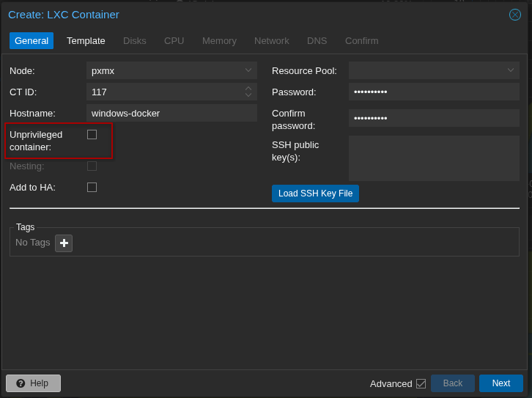Click Load SSH Key File button
532x398 pixels.
click(315, 194)
